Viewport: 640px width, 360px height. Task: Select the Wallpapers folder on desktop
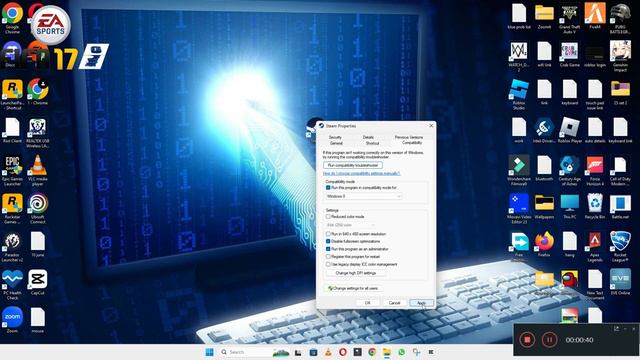pyautogui.click(x=544, y=206)
